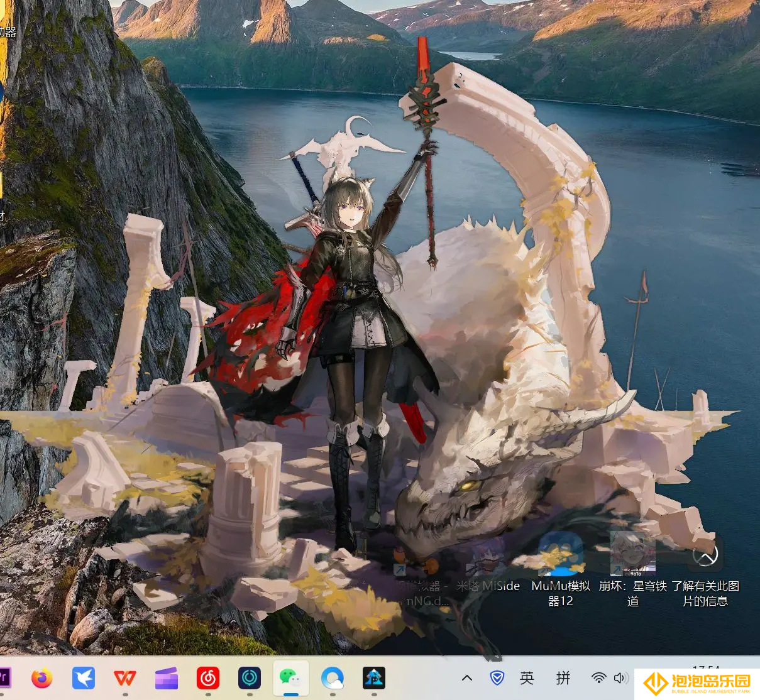
Task: Select the MuMu模拟器12 desktop shortcut
Action: coord(561,569)
